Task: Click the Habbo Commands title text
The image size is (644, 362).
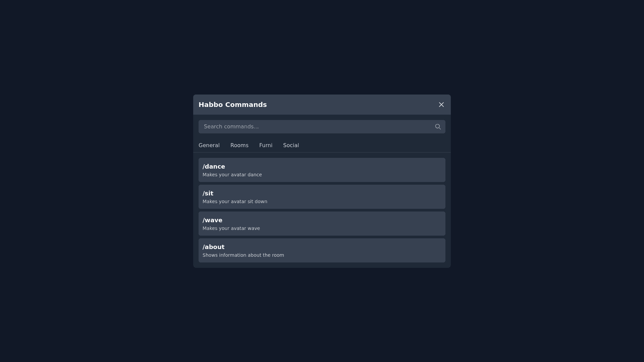Action: coord(232,105)
